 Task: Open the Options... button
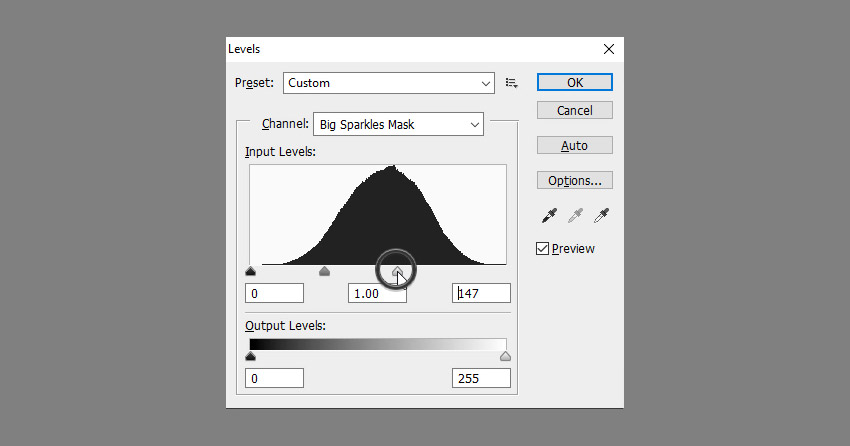[x=575, y=180]
